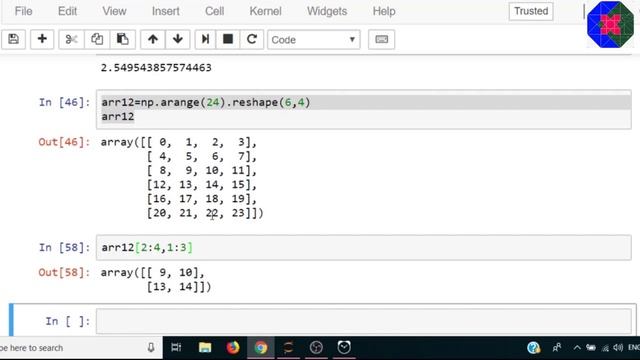Screen dimensions: 640x360
Task: Open the People icon in the tray
Action: coord(557,348)
